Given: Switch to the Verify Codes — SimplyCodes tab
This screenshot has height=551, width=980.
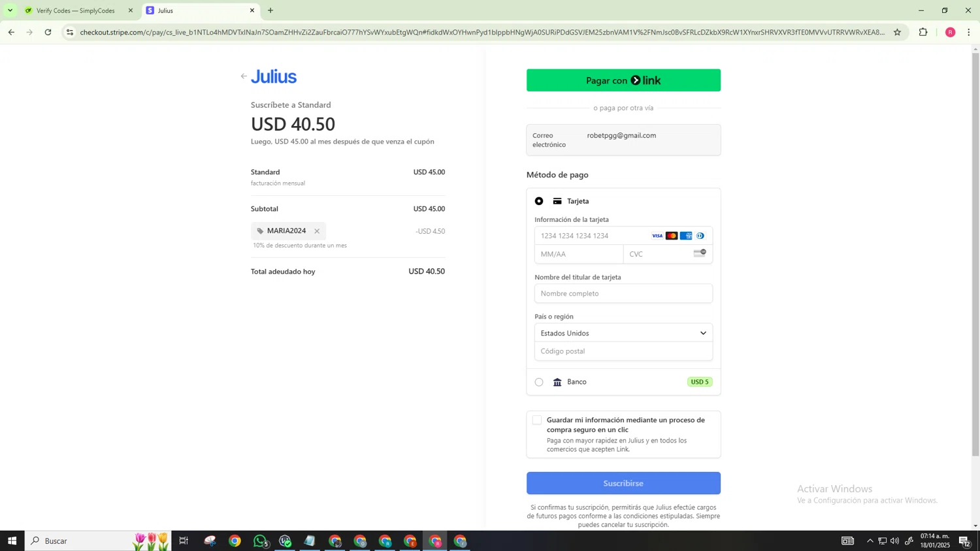Looking at the screenshot, I should tap(75, 10).
